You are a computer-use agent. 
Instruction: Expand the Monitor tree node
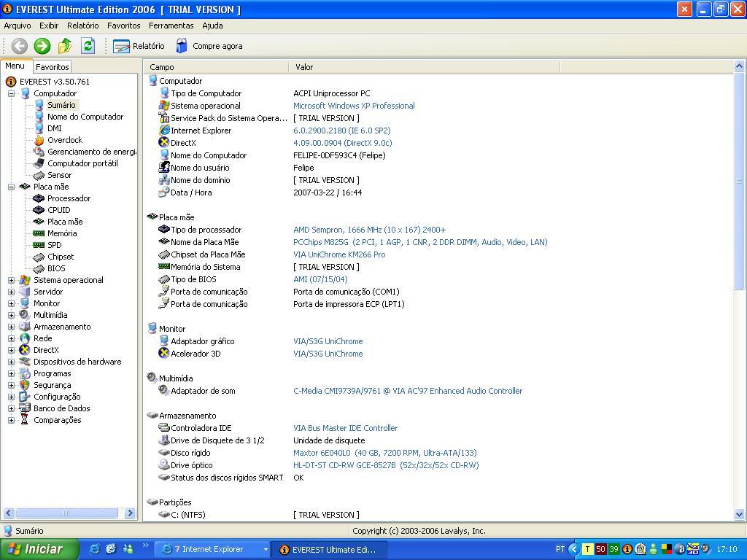point(11,303)
